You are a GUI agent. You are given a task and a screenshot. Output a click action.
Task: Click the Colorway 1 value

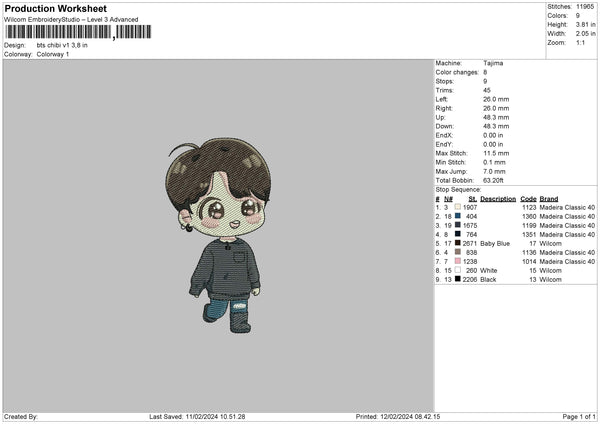pyautogui.click(x=53, y=54)
